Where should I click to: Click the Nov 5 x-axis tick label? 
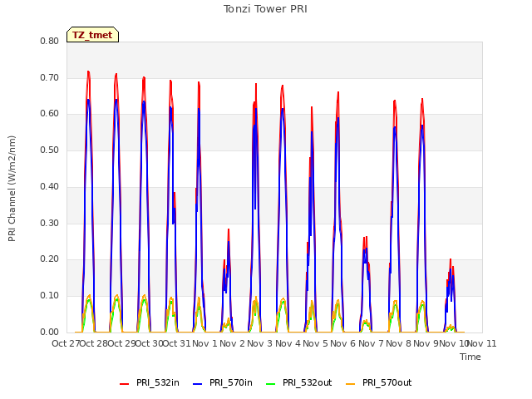(x=316, y=343)
